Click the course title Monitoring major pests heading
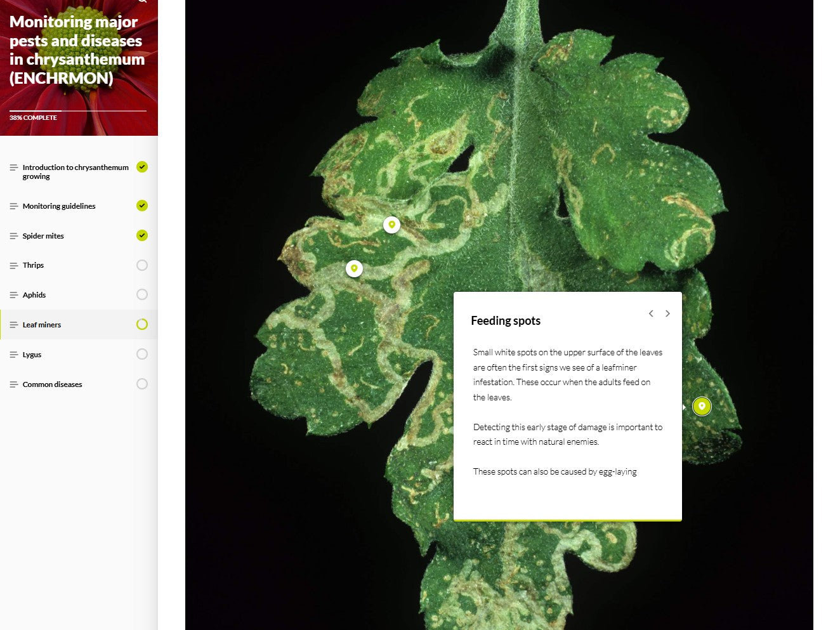This screenshot has height=630, width=840. click(x=77, y=50)
